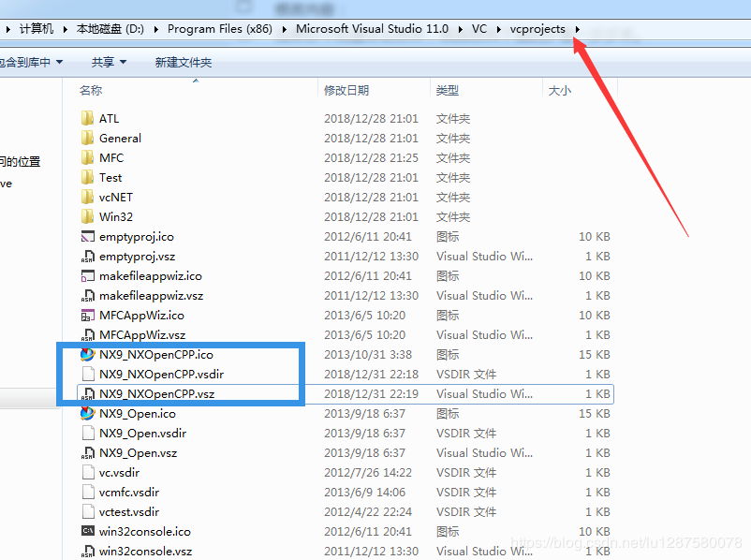This screenshot has height=560, width=751.
Task: Select the folder name General
Action: (120, 138)
